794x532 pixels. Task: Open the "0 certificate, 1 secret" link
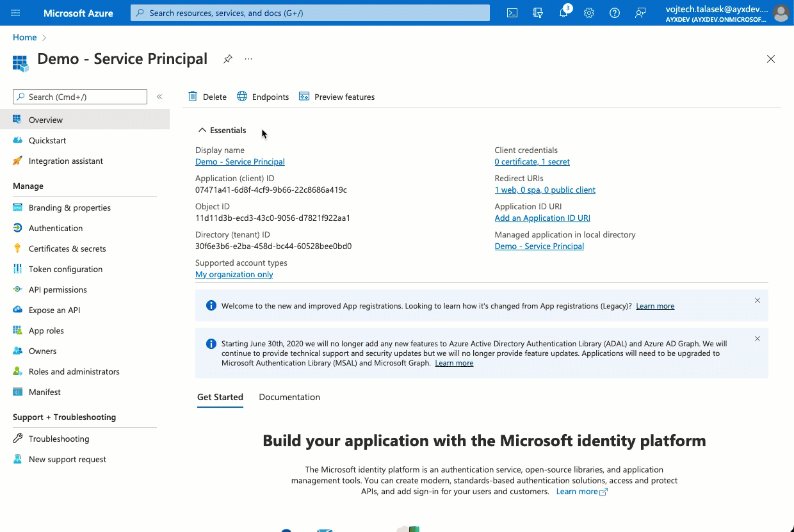pyautogui.click(x=532, y=162)
